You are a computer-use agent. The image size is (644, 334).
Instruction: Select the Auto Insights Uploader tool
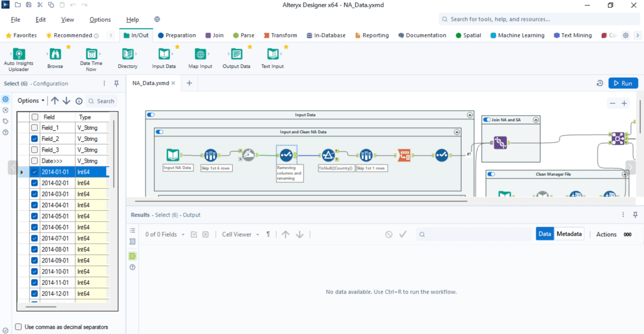point(19,60)
